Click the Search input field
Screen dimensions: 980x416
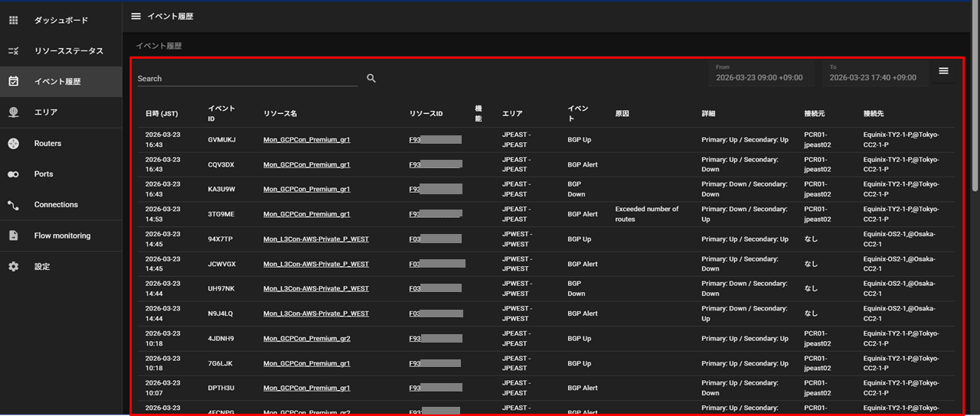[x=247, y=78]
